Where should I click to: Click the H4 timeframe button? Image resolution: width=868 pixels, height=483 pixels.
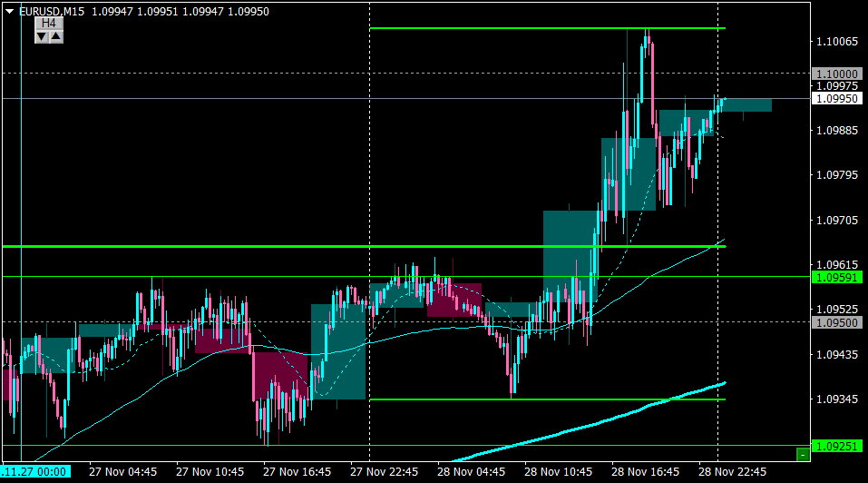pyautogui.click(x=49, y=24)
